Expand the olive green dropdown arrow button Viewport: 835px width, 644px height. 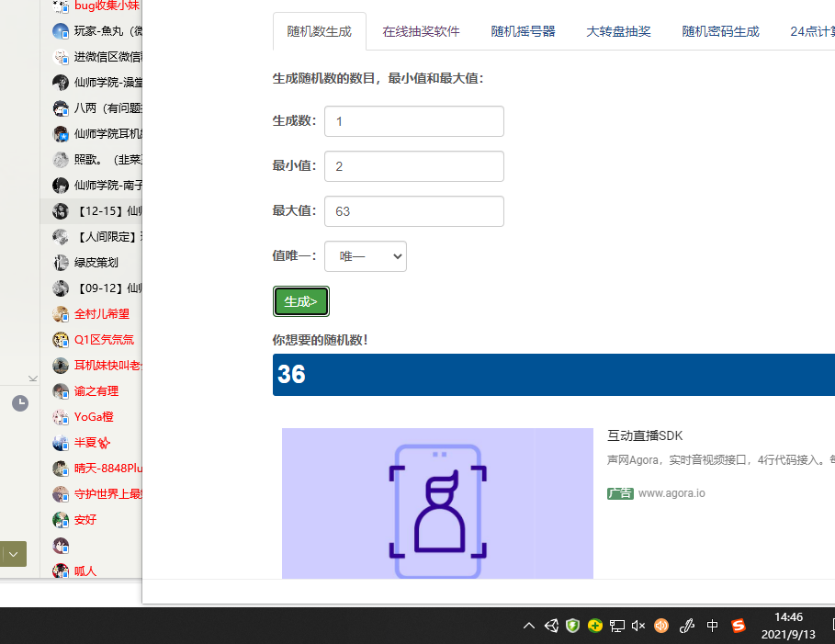13,554
